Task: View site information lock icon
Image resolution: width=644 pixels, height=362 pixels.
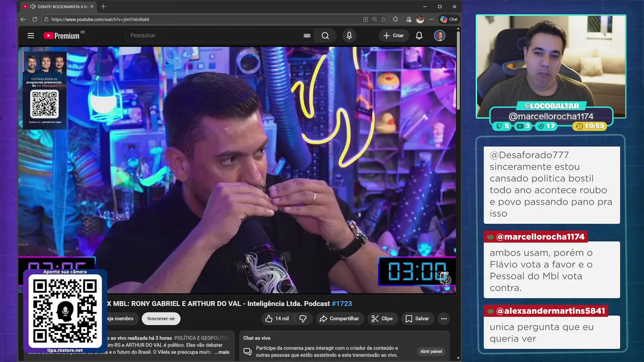Action: click(x=46, y=19)
